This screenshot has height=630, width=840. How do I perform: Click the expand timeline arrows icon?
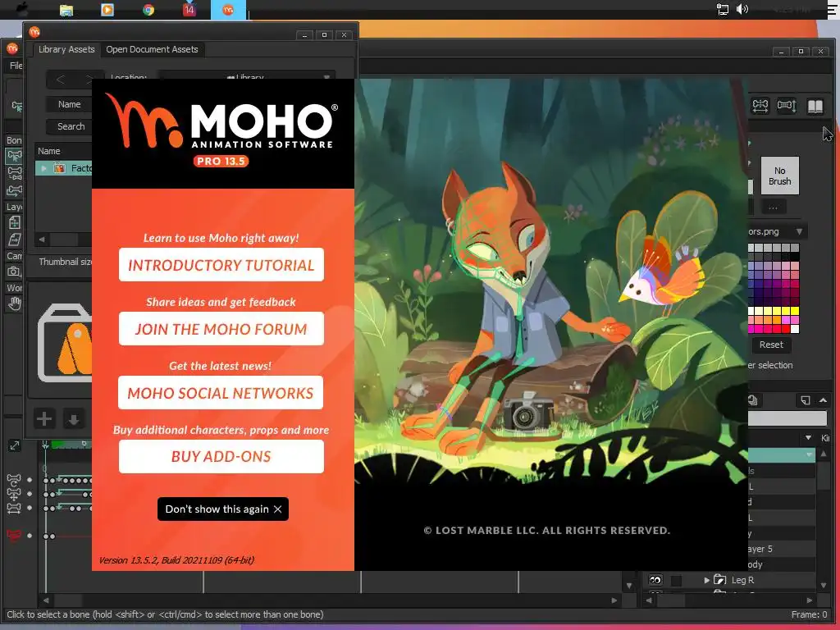tap(15, 445)
